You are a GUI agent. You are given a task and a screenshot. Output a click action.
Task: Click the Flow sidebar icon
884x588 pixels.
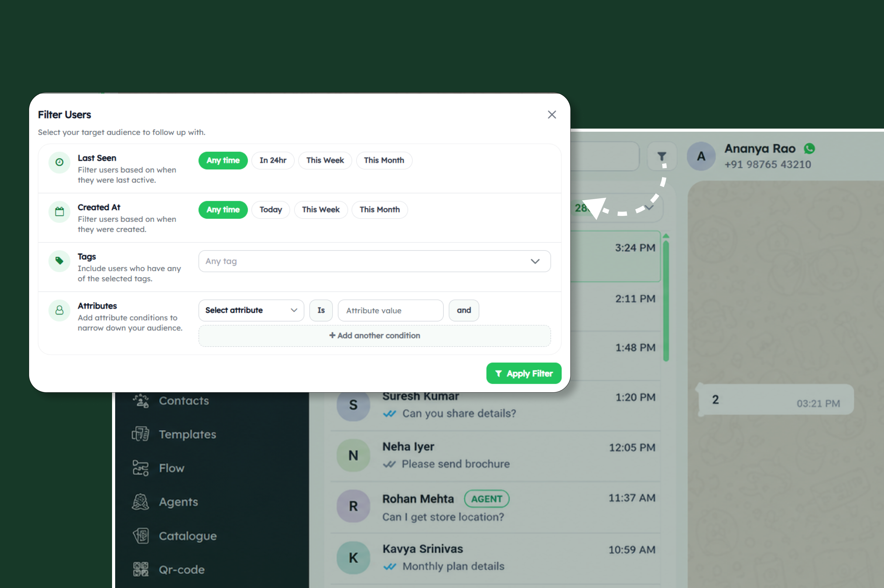pos(141,468)
